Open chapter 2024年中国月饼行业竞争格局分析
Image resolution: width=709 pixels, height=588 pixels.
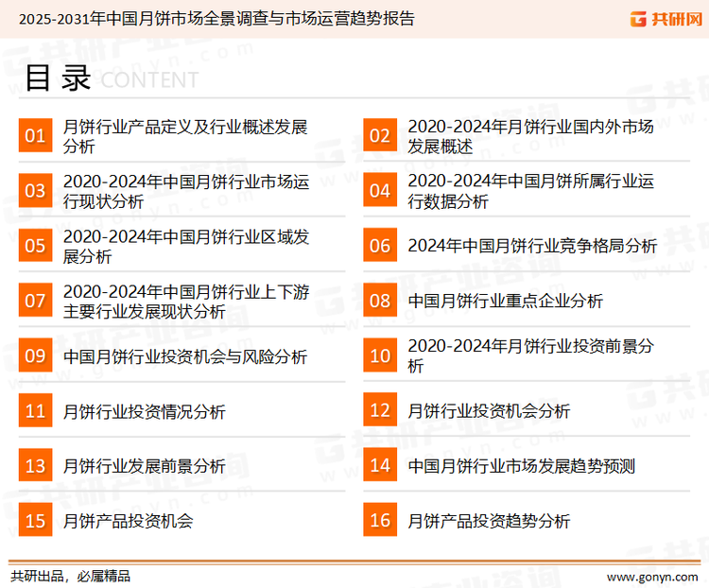pos(531,246)
